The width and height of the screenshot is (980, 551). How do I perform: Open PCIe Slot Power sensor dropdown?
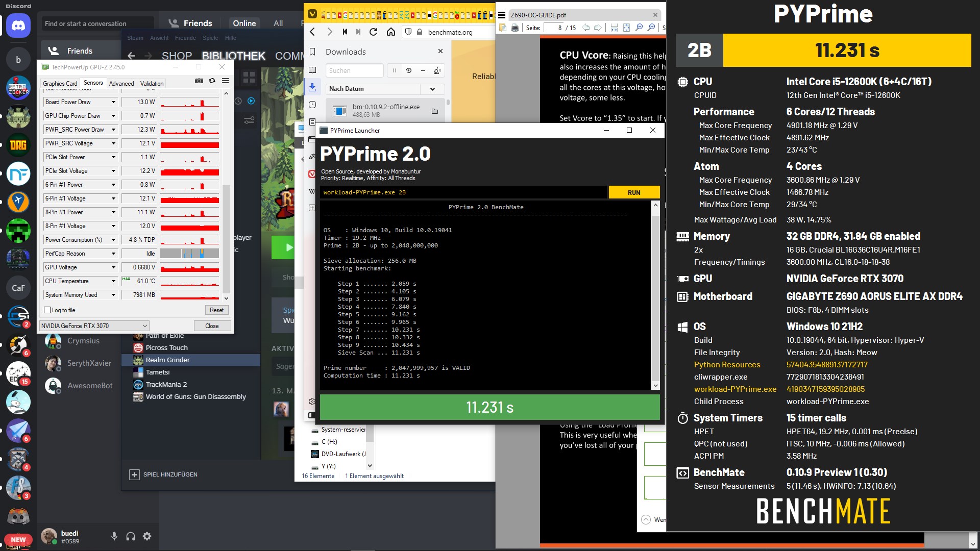[113, 157]
